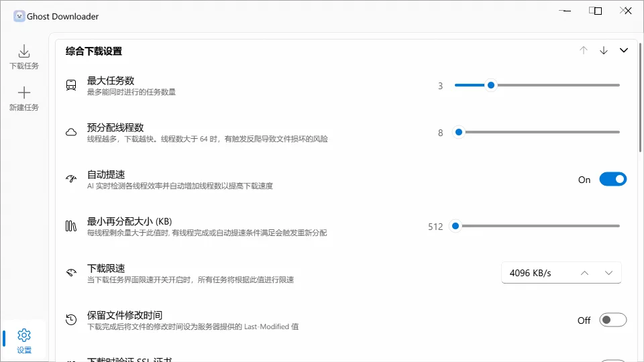This screenshot has width=644, height=362.
Task: Click the 预分配线程数 slider handle
Action: pyautogui.click(x=459, y=132)
